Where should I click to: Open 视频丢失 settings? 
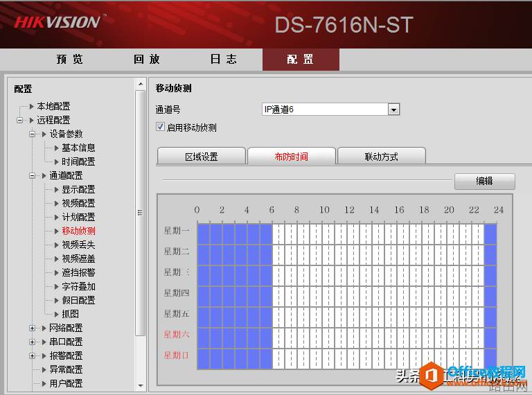78,245
